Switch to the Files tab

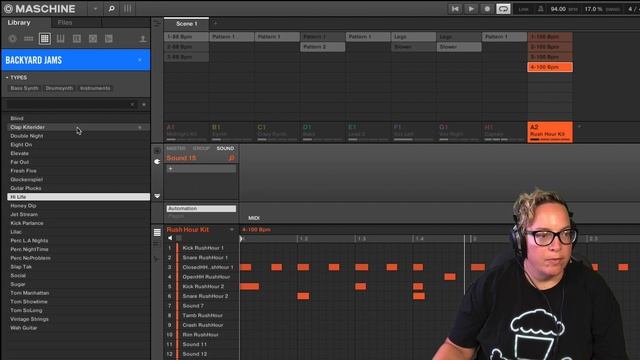[x=65, y=22]
